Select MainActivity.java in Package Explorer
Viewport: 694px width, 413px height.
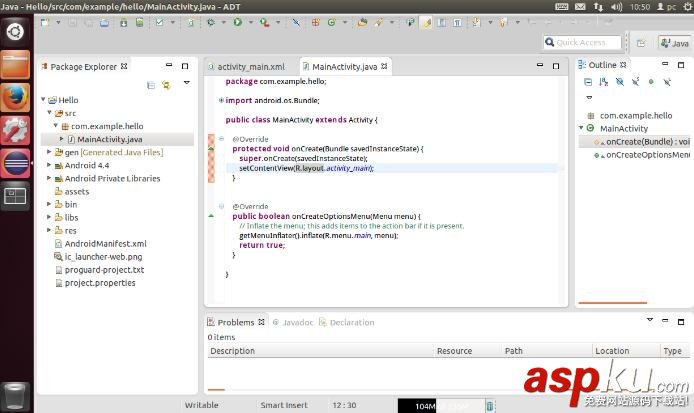click(x=109, y=139)
